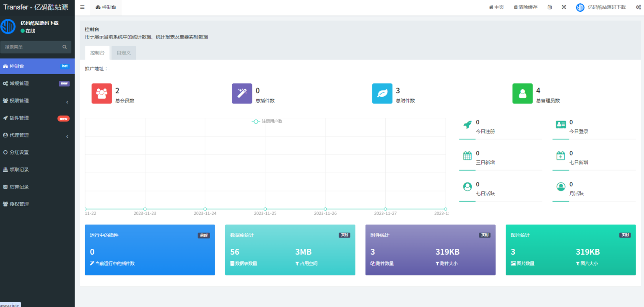Screen dimensions: 644x307
Task: Switch to the 自定义 tab
Action: (124, 53)
